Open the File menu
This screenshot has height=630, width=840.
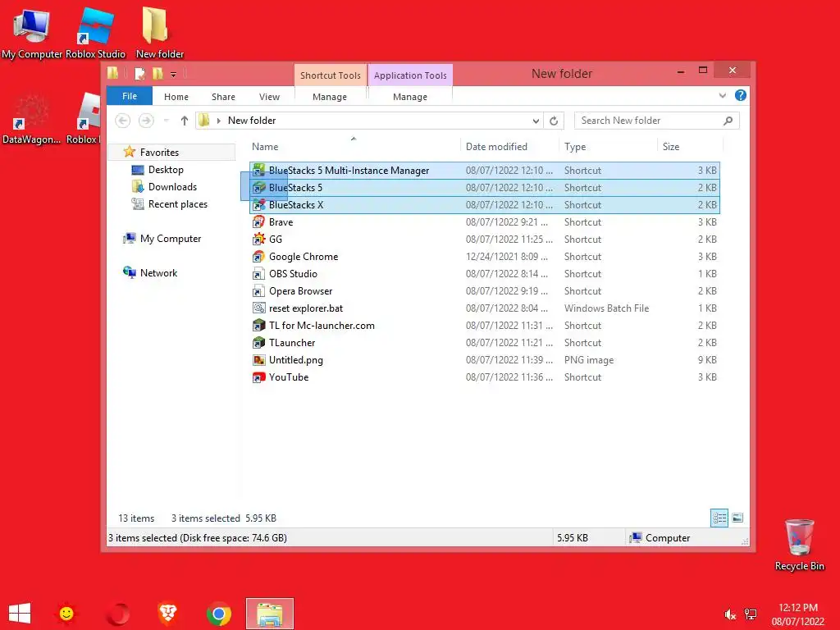(130, 96)
